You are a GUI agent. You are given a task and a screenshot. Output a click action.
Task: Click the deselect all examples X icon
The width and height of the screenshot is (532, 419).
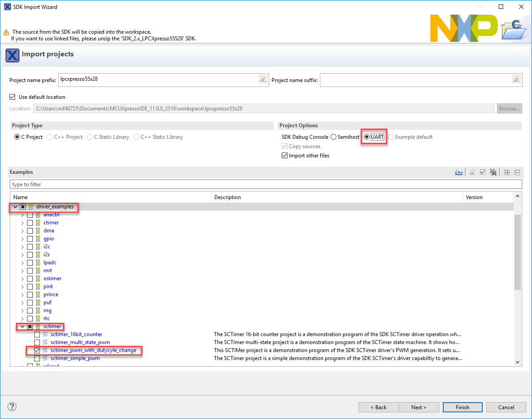pos(493,172)
